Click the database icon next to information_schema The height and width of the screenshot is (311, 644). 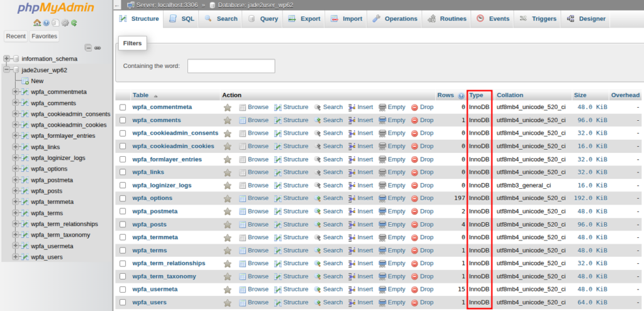click(x=16, y=59)
